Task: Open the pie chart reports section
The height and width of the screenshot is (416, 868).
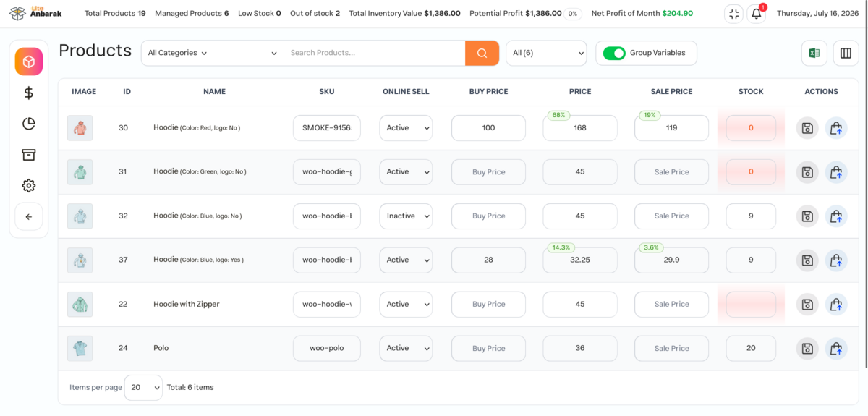Action: 29,124
